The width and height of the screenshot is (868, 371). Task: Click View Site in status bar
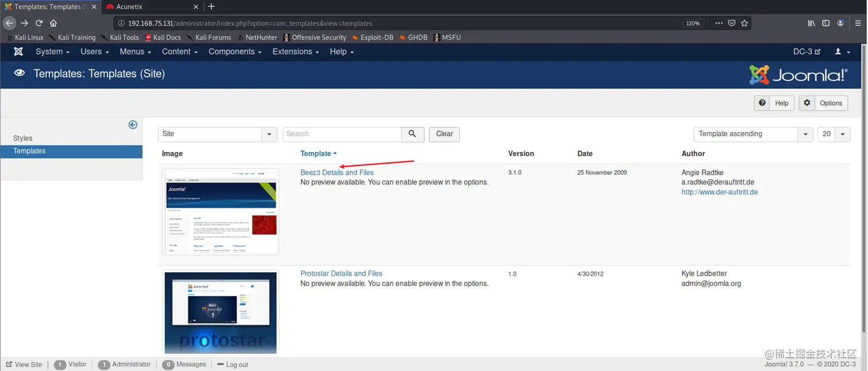point(24,365)
